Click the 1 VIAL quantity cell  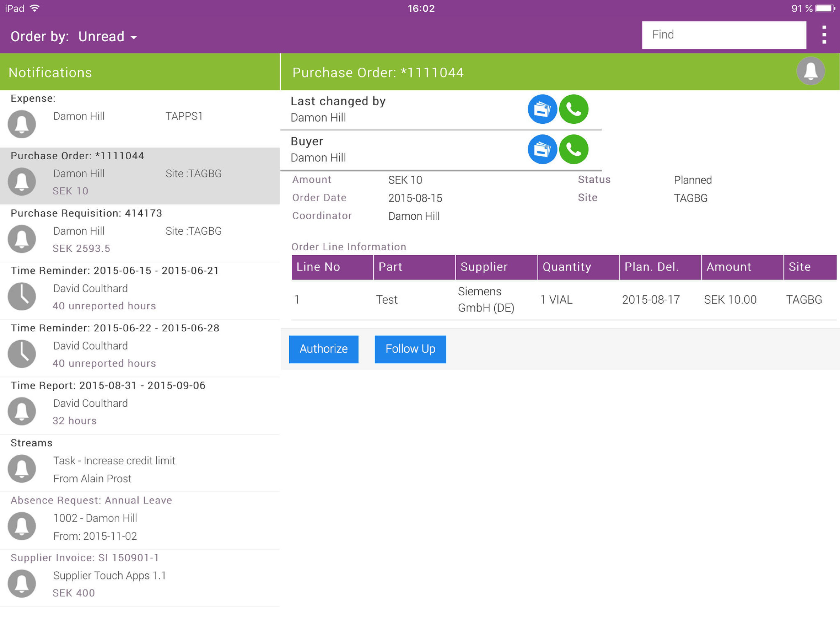click(556, 300)
